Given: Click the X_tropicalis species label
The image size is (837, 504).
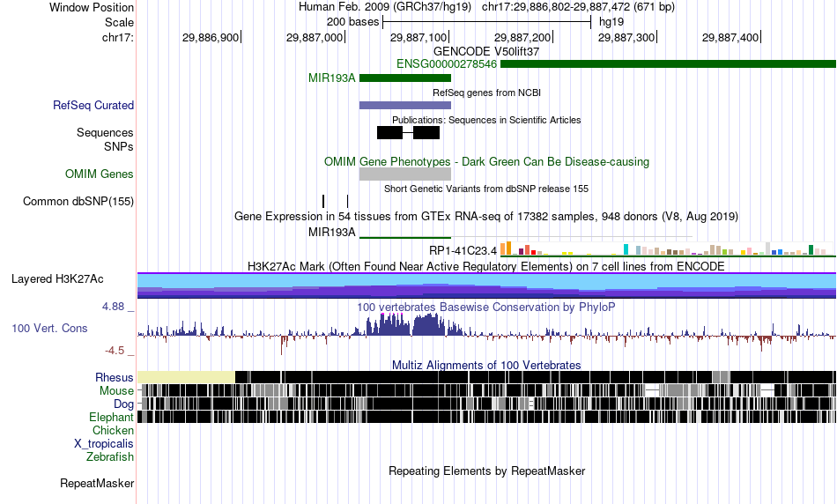Looking at the screenshot, I should (x=104, y=444).
